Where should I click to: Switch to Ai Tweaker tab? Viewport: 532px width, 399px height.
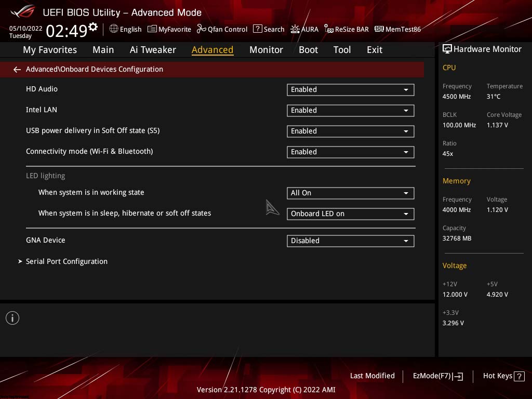pyautogui.click(x=153, y=50)
